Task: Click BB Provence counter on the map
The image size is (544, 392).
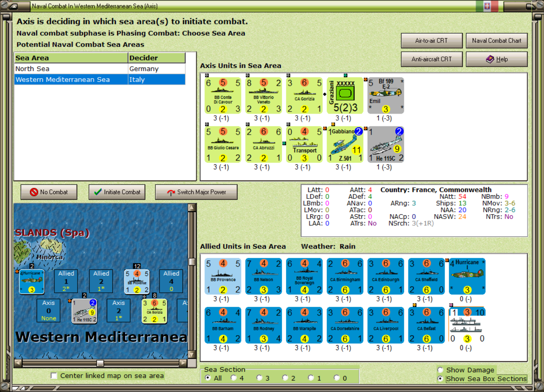Action: pyautogui.click(x=137, y=282)
